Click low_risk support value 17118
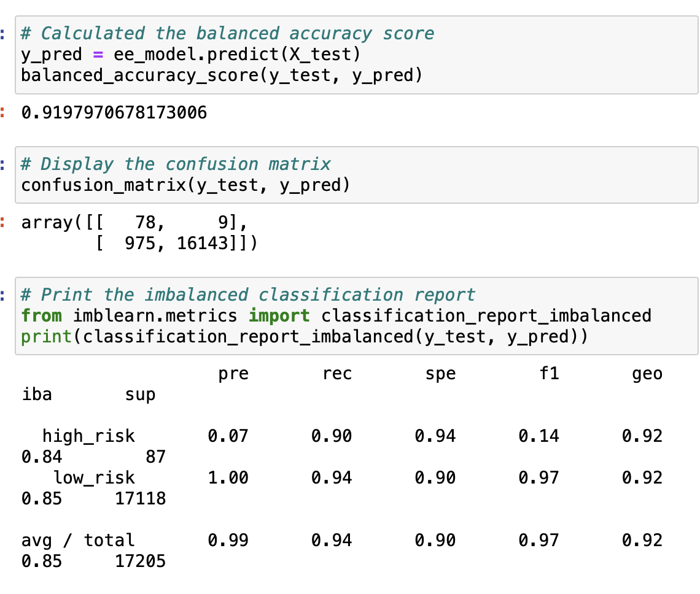The width and height of the screenshot is (700, 594). [140, 498]
